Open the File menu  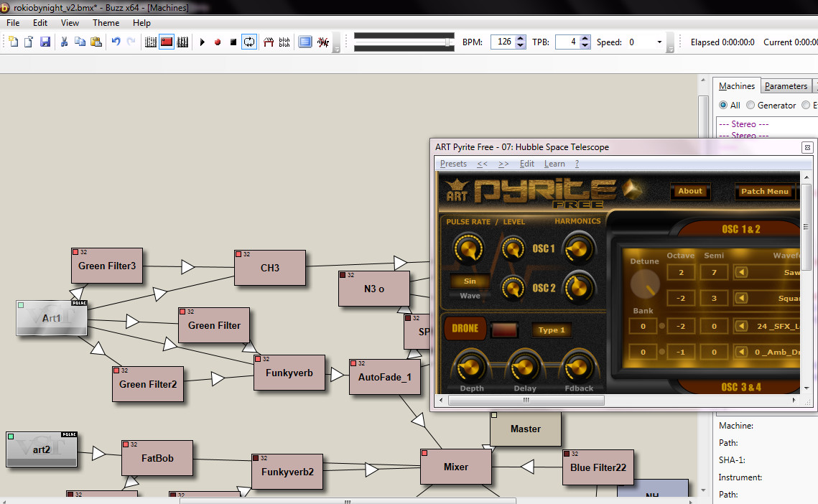pyautogui.click(x=13, y=23)
